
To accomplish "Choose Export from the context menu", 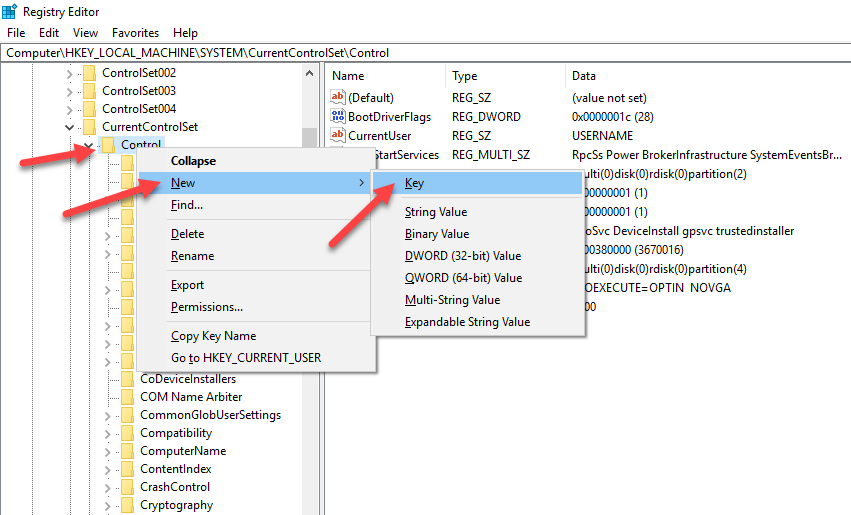I will click(187, 285).
